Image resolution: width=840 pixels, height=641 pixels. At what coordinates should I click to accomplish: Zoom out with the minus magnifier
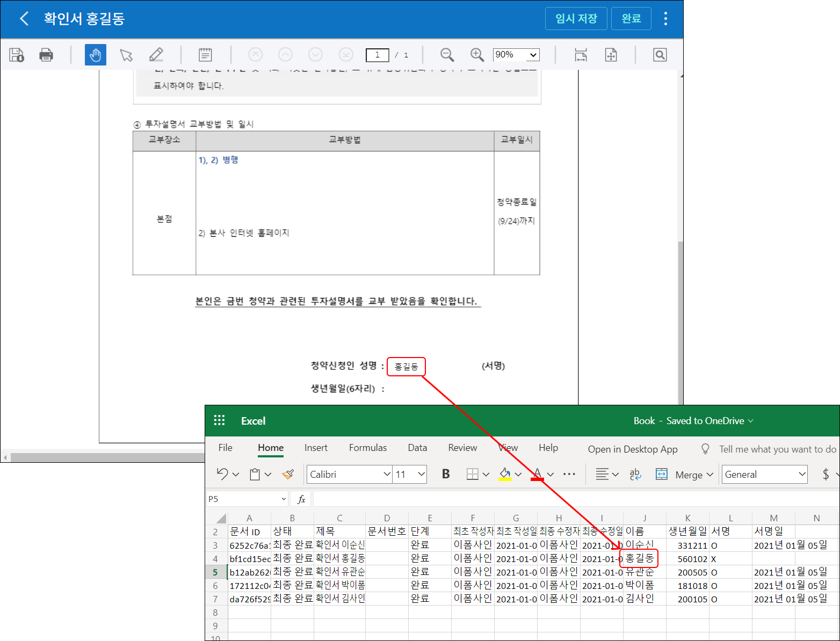coord(447,55)
